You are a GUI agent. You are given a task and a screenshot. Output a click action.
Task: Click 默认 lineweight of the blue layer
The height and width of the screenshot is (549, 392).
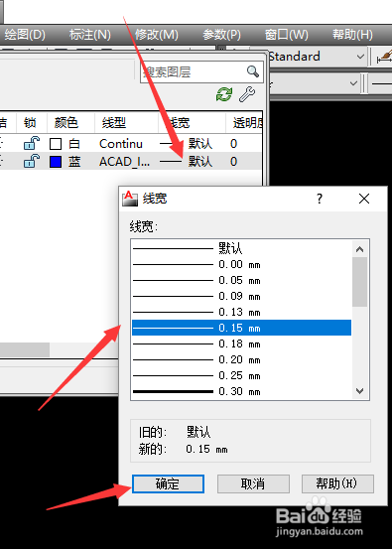[200, 162]
